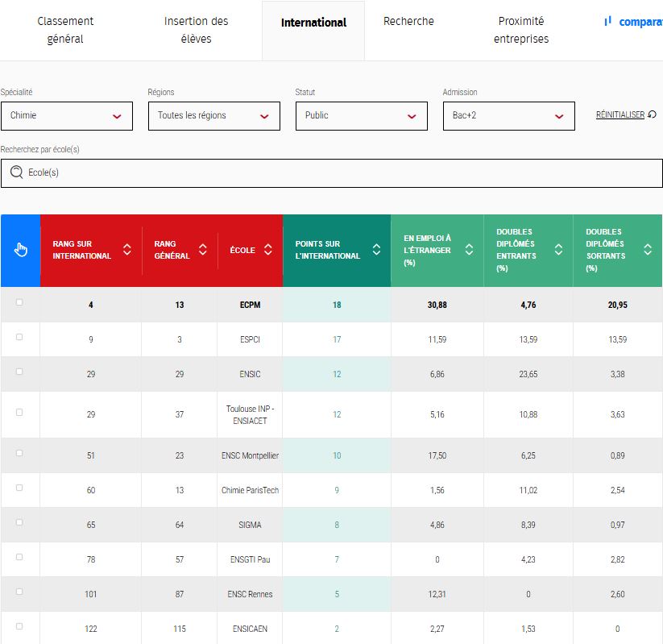This screenshot has height=644, width=663.
Task: Open the Proximité entreprises tab
Action: click(x=520, y=30)
